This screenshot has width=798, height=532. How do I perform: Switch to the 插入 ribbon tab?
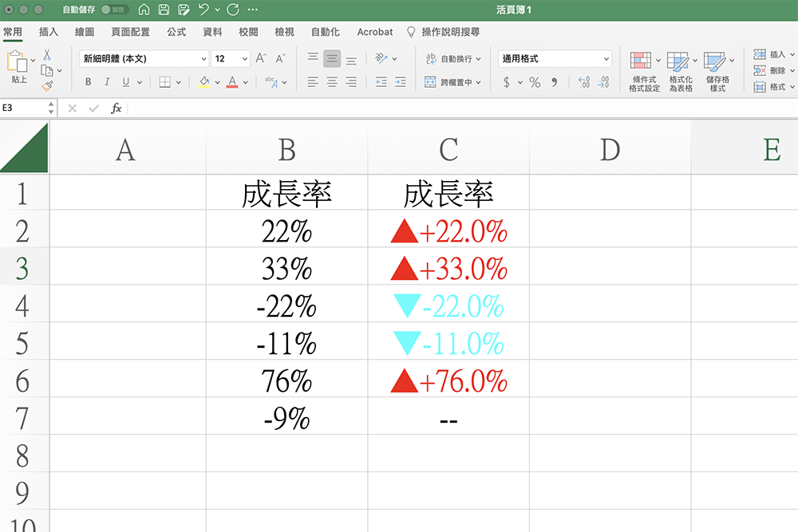click(49, 33)
